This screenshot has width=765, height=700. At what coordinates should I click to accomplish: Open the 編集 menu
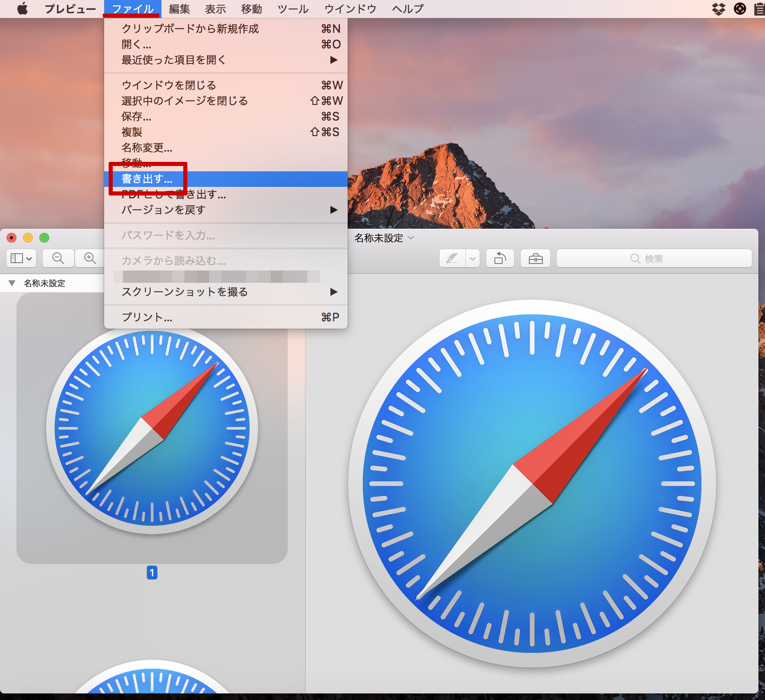pos(180,9)
